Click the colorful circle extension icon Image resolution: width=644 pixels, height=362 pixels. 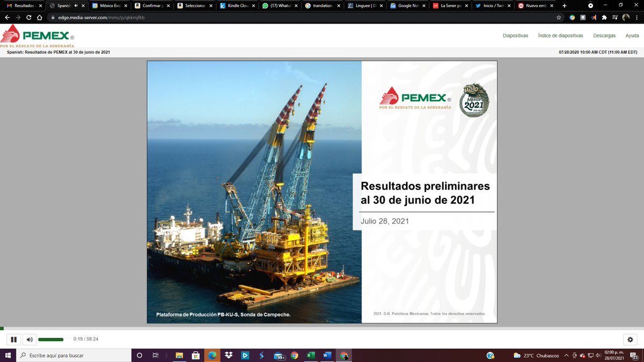[573, 17]
